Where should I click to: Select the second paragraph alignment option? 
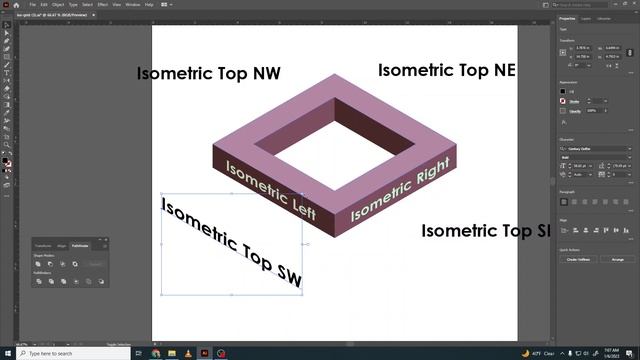click(x=574, y=202)
